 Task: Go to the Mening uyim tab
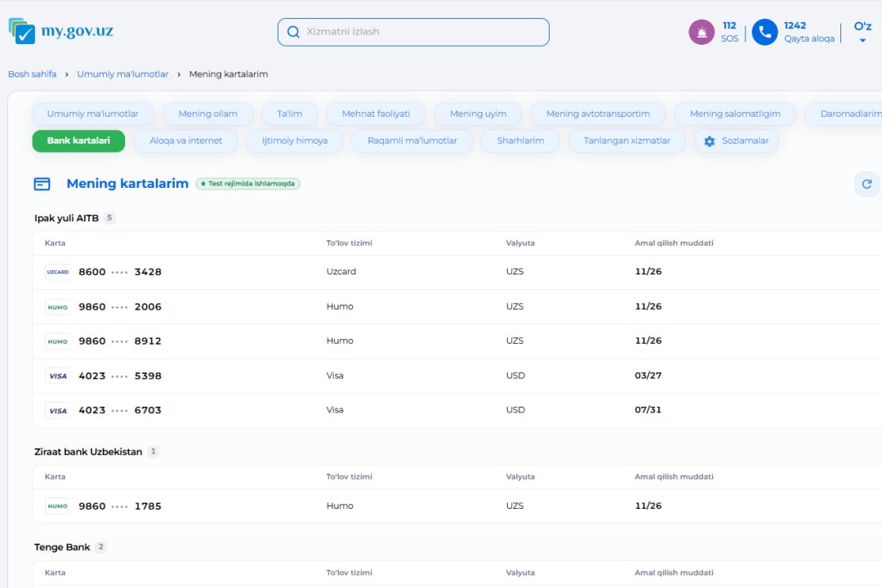478,114
